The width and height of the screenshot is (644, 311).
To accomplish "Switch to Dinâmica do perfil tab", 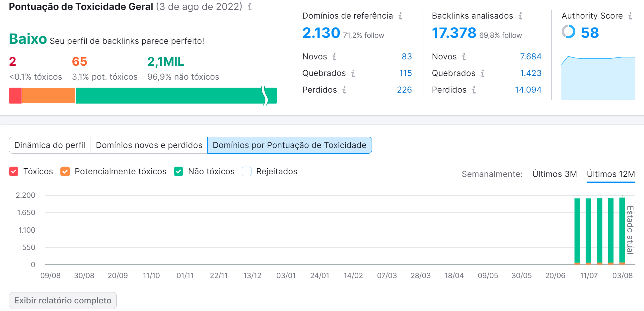I will [50, 145].
